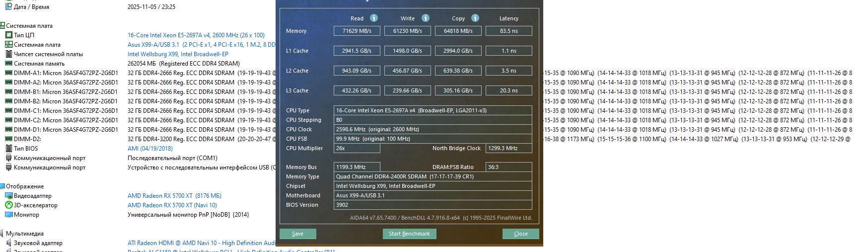
Task: Click the Start Benchmark button
Action: click(x=409, y=234)
